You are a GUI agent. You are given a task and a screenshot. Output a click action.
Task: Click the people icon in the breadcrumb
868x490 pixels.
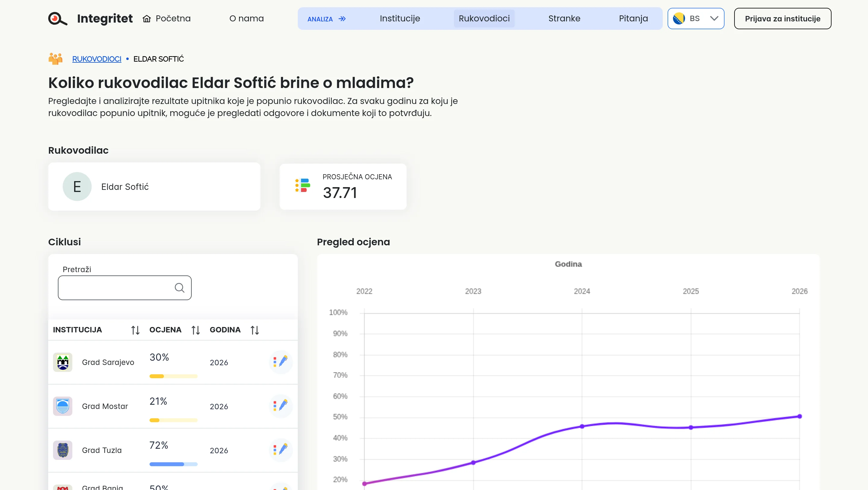tap(55, 59)
